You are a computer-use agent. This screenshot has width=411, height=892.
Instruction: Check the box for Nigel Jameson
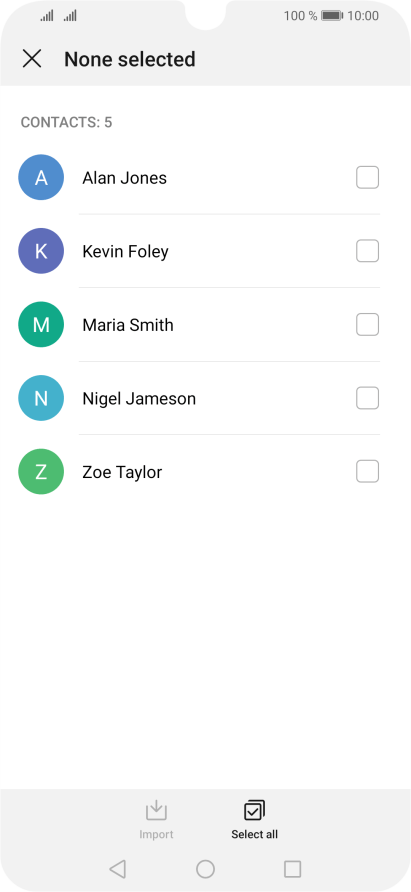coord(368,398)
